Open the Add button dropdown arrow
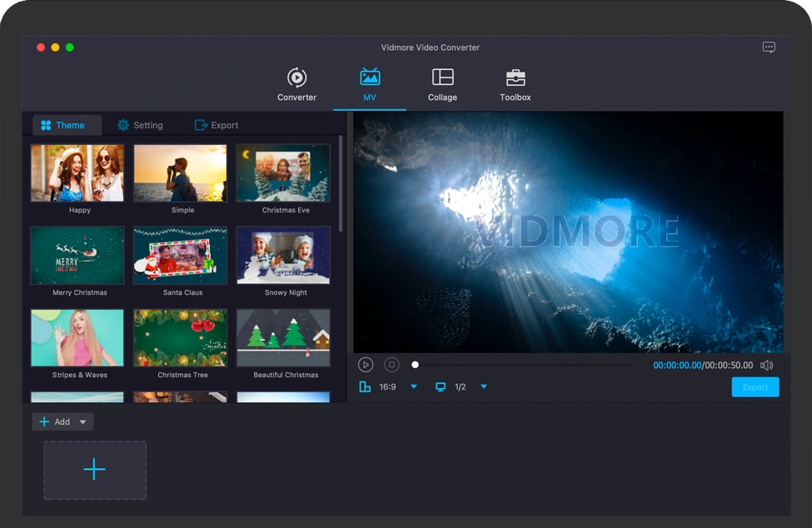Viewport: 812px width, 528px height. pyautogui.click(x=82, y=422)
